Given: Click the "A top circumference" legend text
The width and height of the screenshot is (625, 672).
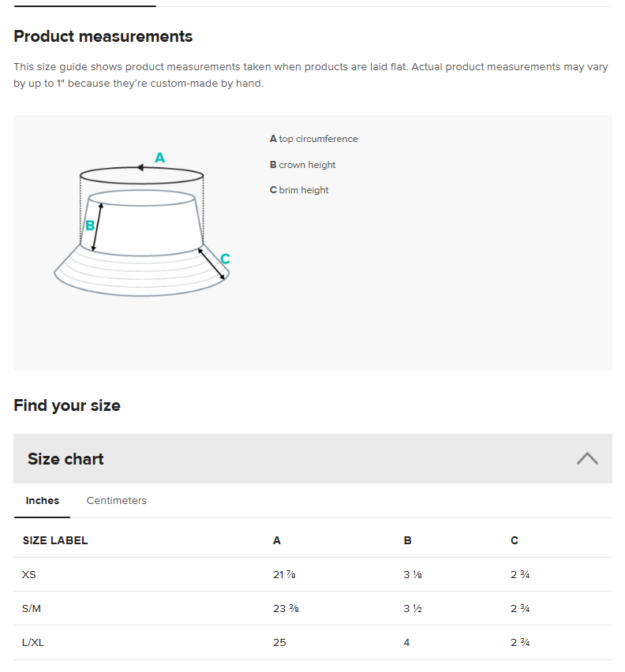Looking at the screenshot, I should coord(313,139).
